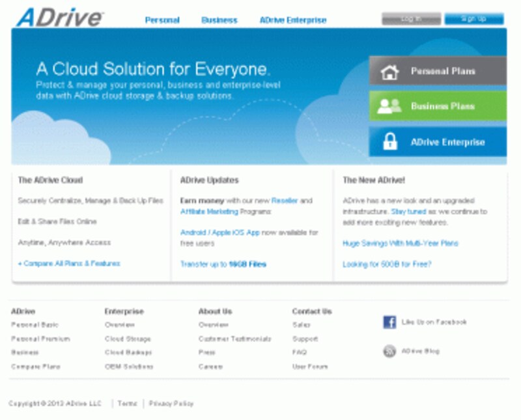
Task: Click the Facebook icon in footer
Action: [389, 322]
